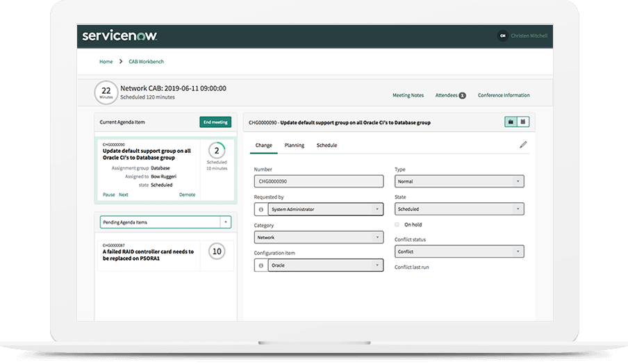Open the Attendees link
Viewport: 628px width, 364px height.
click(446, 95)
